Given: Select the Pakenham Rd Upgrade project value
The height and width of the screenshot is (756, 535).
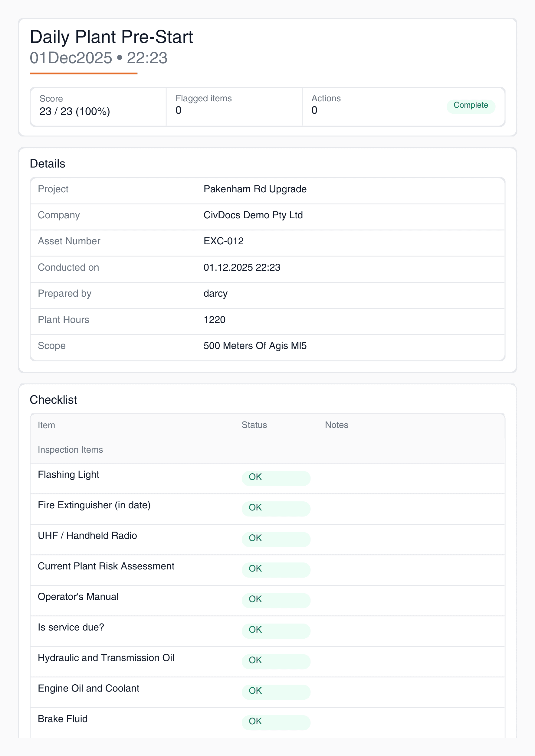Looking at the screenshot, I should point(255,189).
